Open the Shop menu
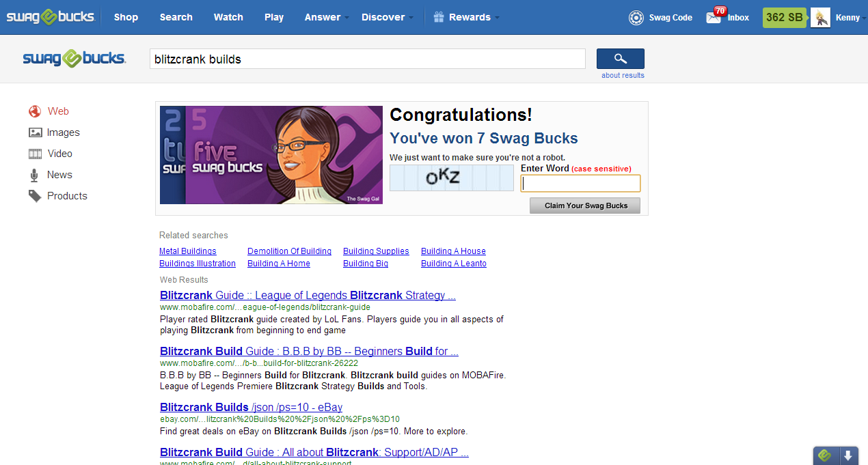 126,17
